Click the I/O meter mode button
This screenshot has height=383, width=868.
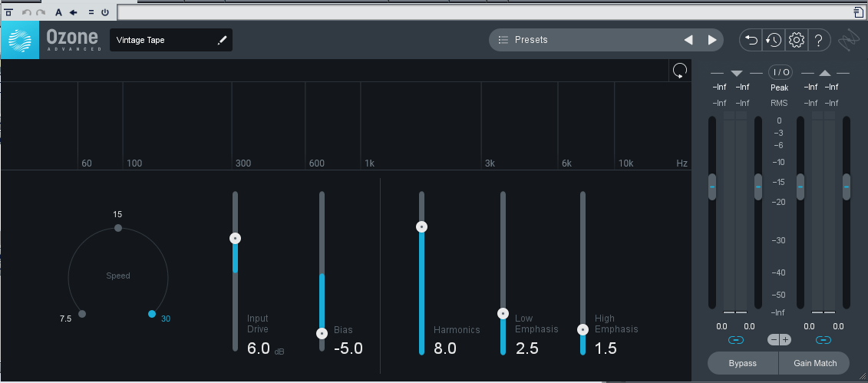[781, 72]
